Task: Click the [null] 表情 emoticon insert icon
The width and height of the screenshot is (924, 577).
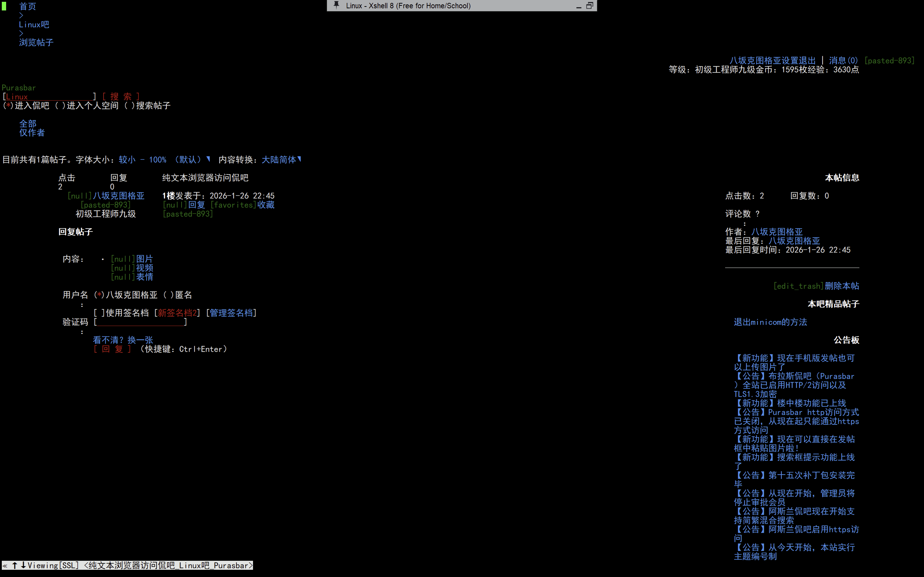Action: 123,277
